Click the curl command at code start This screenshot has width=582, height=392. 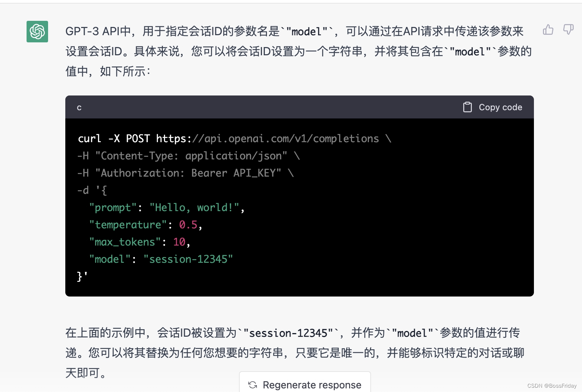pyautogui.click(x=89, y=139)
